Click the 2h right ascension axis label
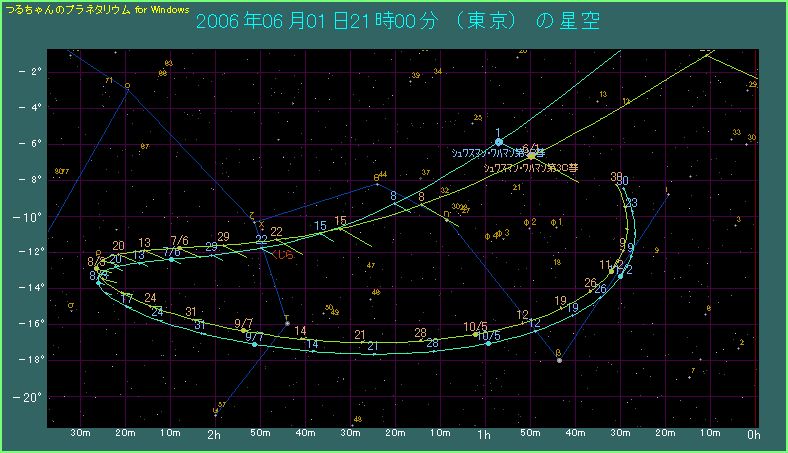The width and height of the screenshot is (788, 453). click(x=214, y=435)
